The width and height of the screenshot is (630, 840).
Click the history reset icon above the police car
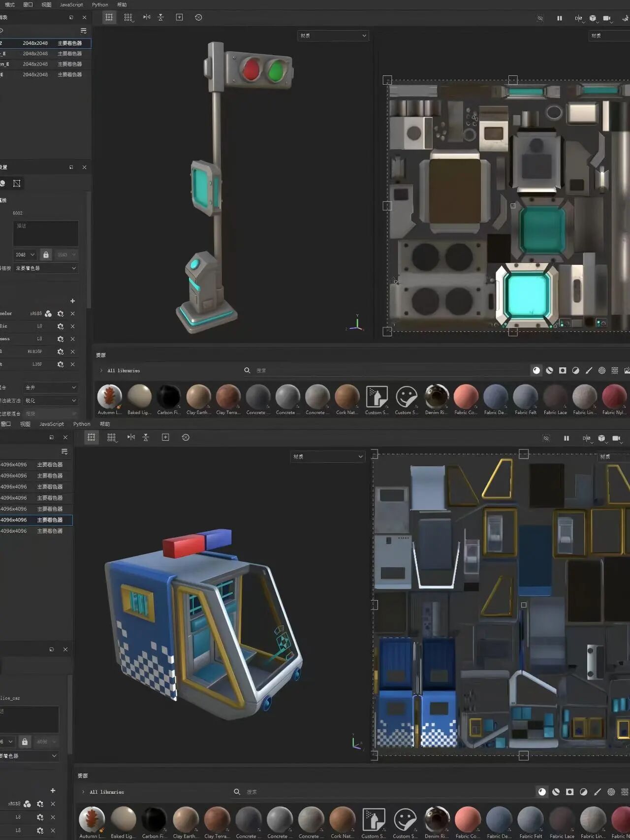tap(186, 437)
